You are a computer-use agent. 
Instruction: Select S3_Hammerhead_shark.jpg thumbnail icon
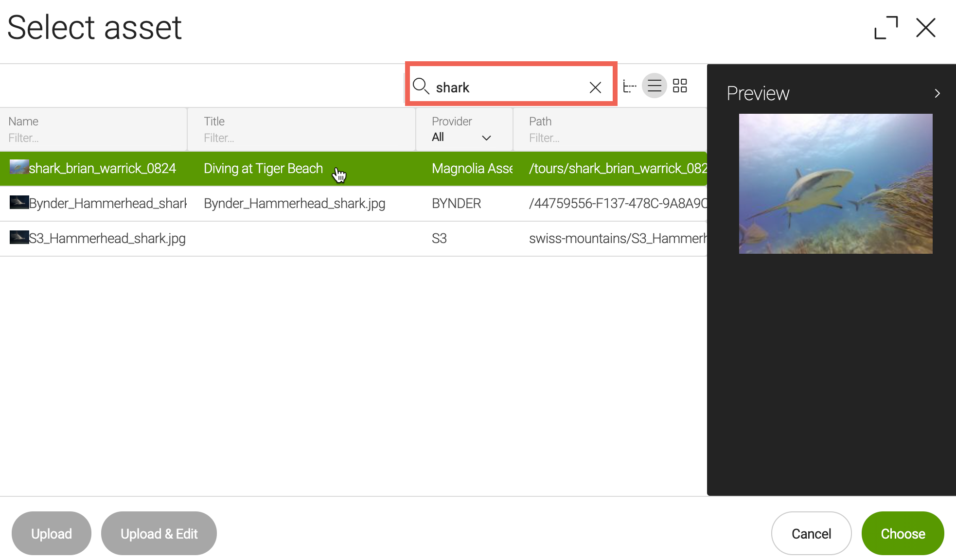click(19, 237)
